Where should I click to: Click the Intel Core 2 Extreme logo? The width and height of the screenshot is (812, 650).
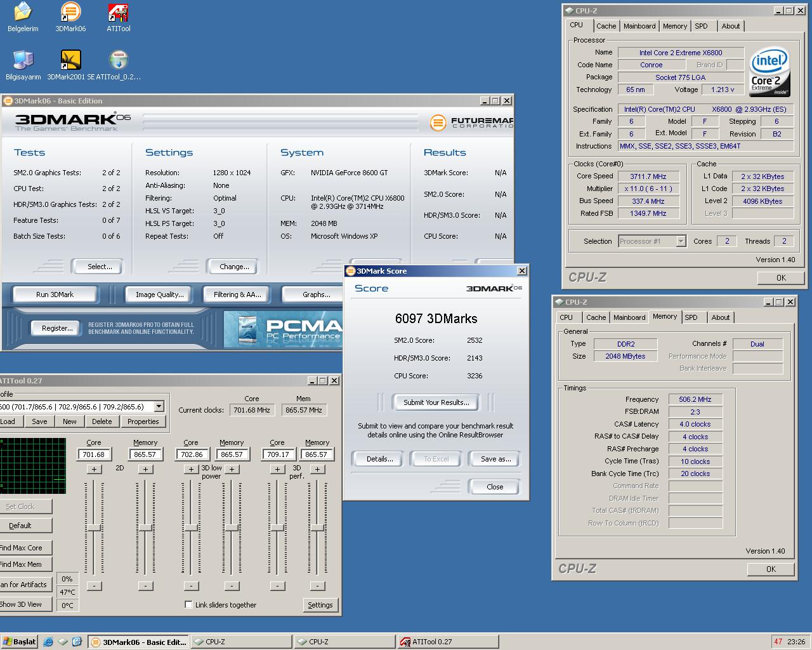(769, 71)
